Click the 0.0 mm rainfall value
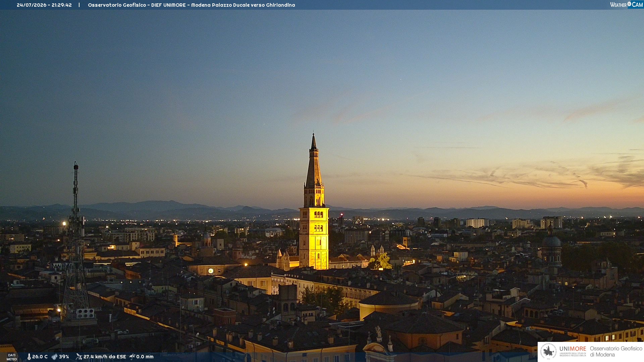644x362 pixels. coord(145,357)
